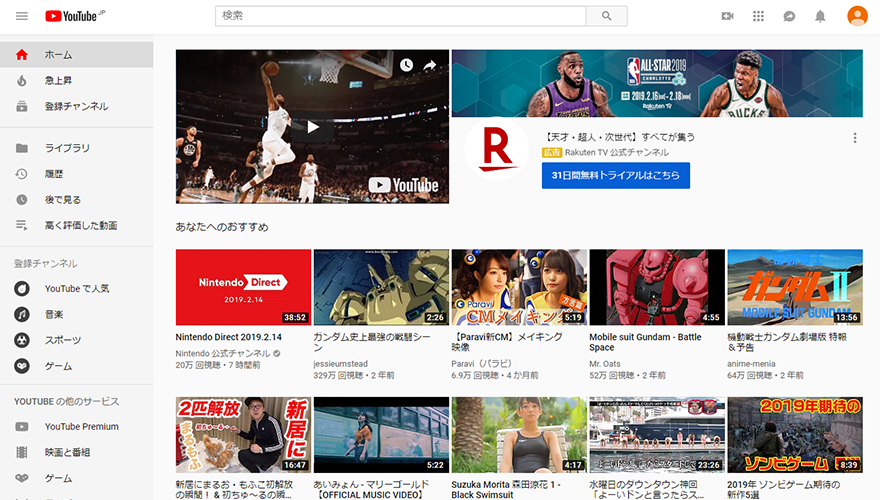
Task: Open the Rakuten TV 公式チャンネル link
Action: point(617,152)
